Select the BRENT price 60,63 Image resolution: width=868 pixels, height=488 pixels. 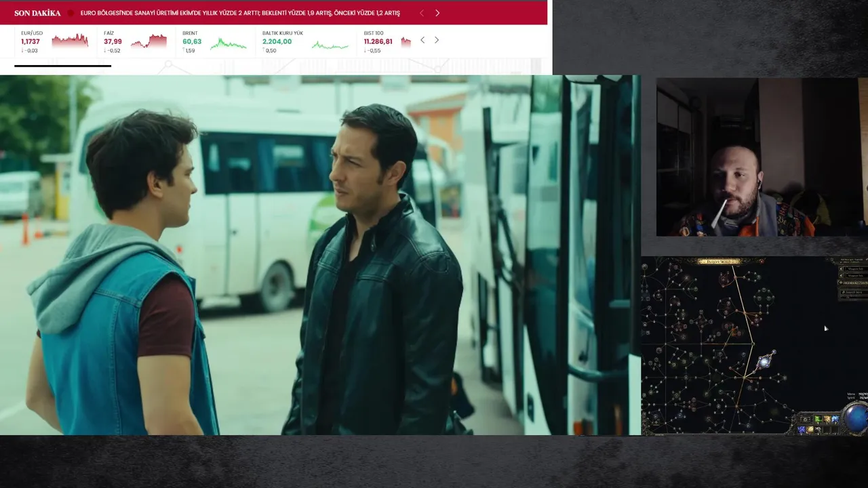[x=192, y=41]
